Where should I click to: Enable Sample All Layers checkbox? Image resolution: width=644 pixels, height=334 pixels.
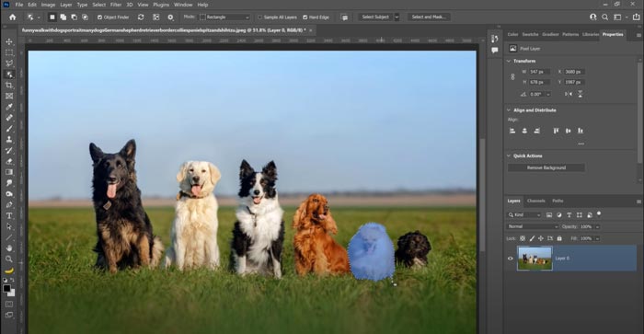(x=259, y=17)
